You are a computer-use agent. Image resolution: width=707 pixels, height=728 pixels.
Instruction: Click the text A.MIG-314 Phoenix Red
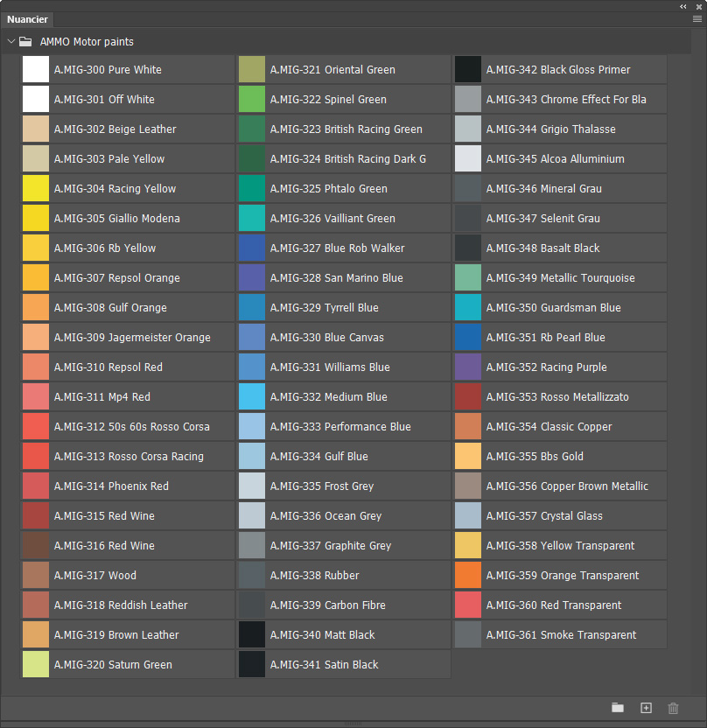111,486
